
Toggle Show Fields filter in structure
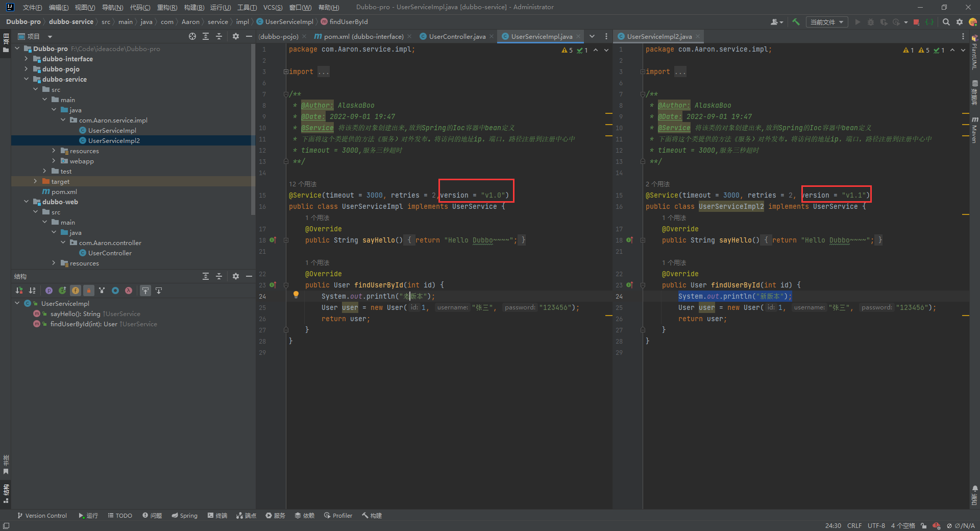[x=76, y=291]
